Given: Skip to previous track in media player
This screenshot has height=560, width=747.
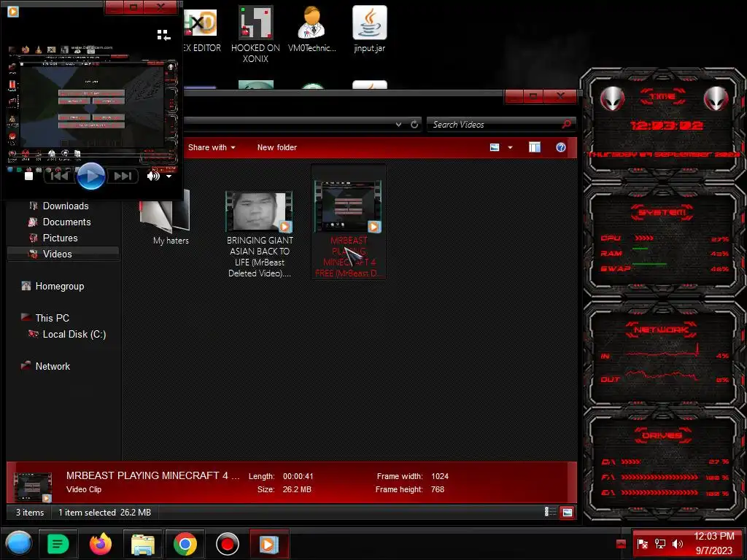Looking at the screenshot, I should [60, 176].
